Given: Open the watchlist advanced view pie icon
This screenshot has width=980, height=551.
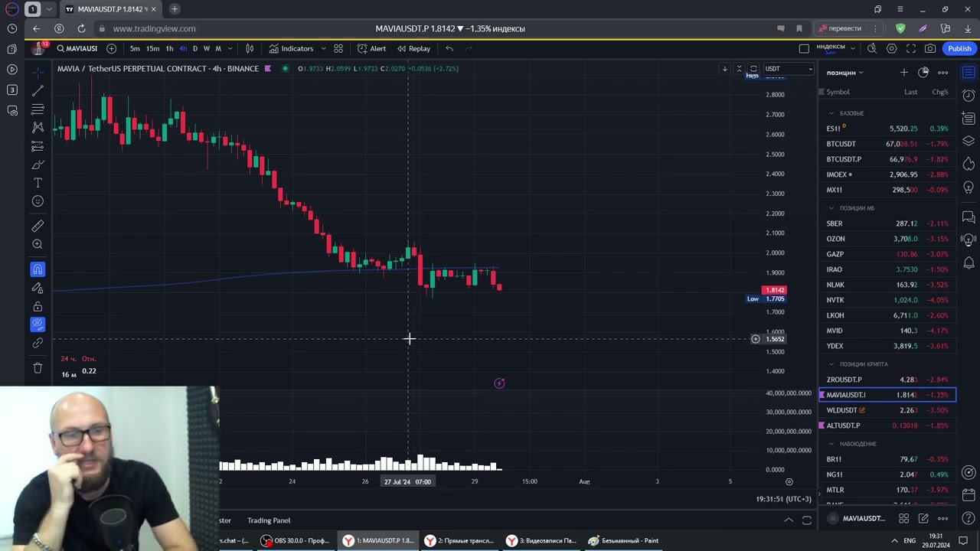Looking at the screenshot, I should (x=923, y=73).
